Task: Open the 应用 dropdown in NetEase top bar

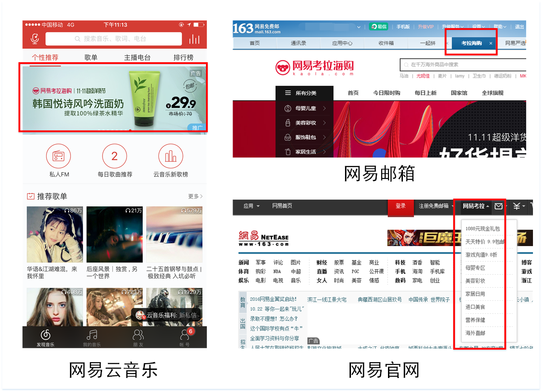Action: click(x=252, y=206)
